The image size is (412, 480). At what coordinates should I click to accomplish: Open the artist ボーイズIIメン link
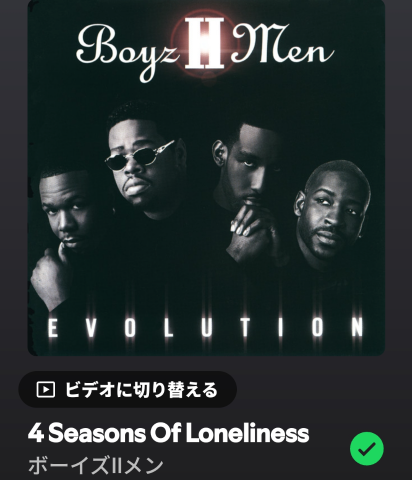pos(96,465)
